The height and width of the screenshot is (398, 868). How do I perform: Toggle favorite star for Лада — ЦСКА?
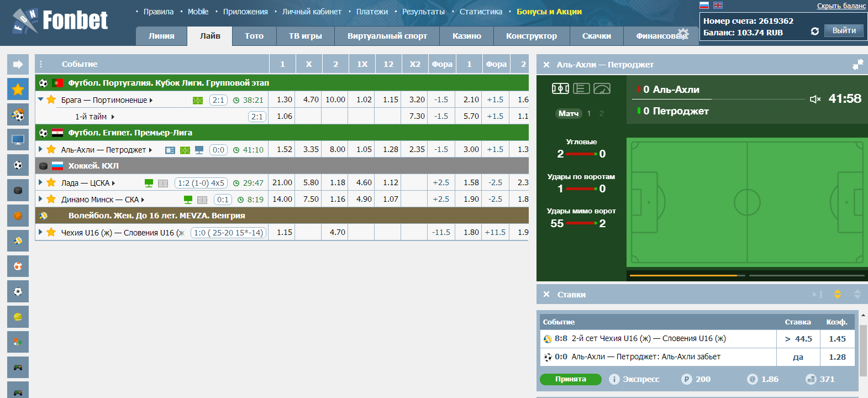coord(51,182)
